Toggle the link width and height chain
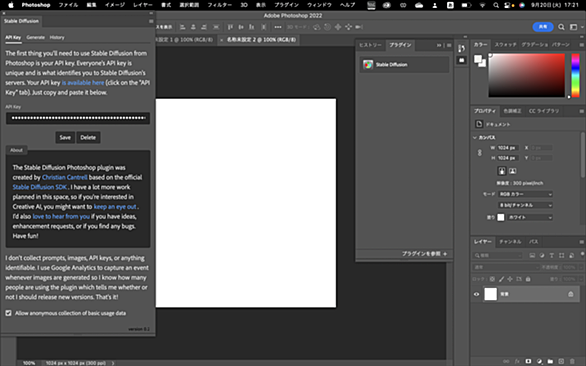The height and width of the screenshot is (366, 586). [x=479, y=153]
